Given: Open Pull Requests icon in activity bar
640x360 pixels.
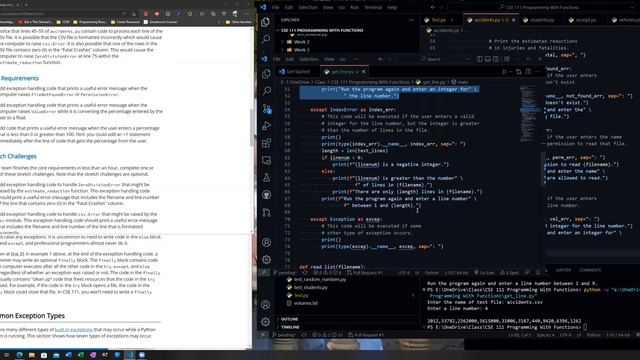Looking at the screenshot, I should (x=267, y=213).
